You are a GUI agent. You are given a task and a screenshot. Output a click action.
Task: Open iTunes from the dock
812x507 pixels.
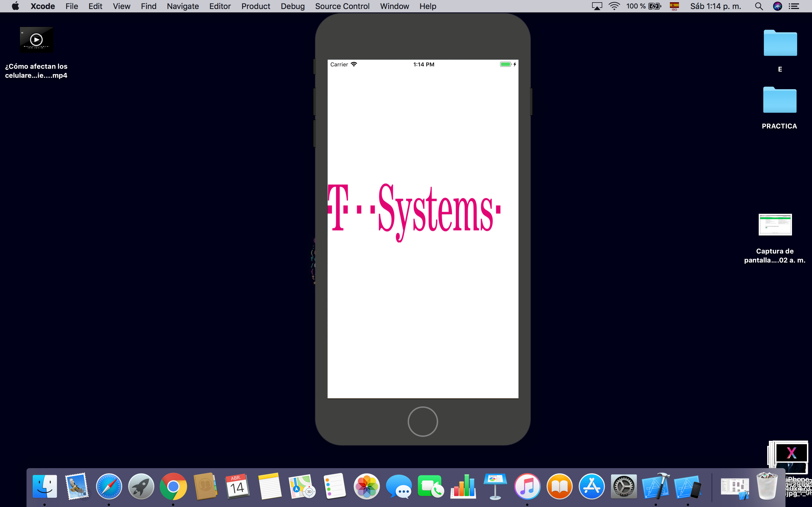pos(527,486)
